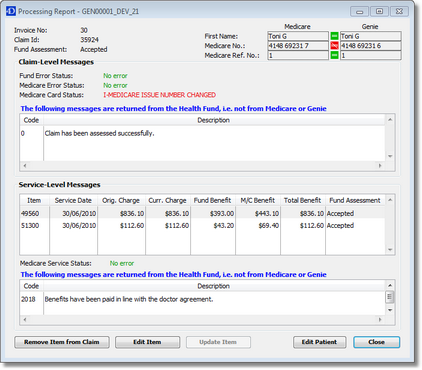Screen dimensions: 422x370
Task: Click the green match icon beside Medicare Ref. No.
Action: coord(334,55)
